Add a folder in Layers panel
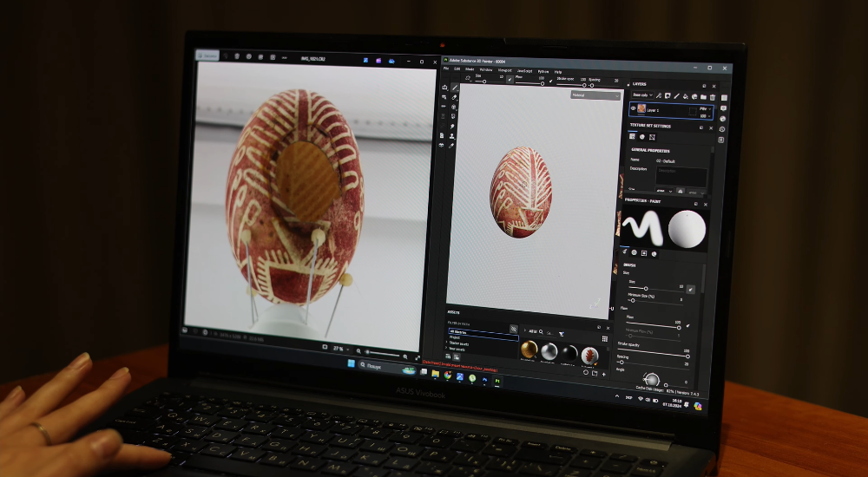 [x=703, y=97]
